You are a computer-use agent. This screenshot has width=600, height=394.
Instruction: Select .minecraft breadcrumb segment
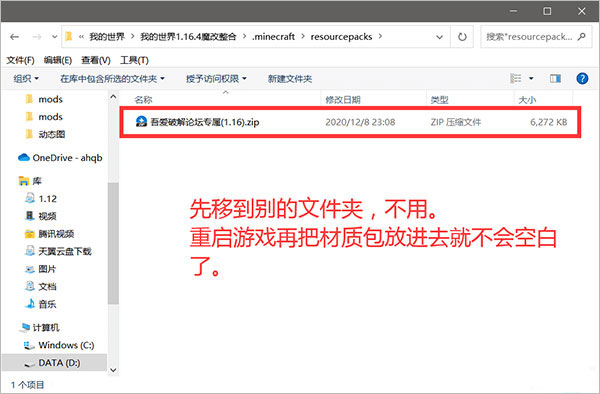coord(273,37)
